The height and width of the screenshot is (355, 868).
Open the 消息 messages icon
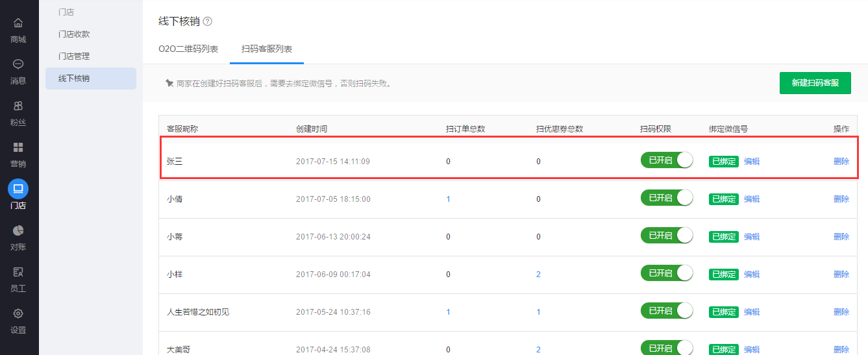coord(18,65)
